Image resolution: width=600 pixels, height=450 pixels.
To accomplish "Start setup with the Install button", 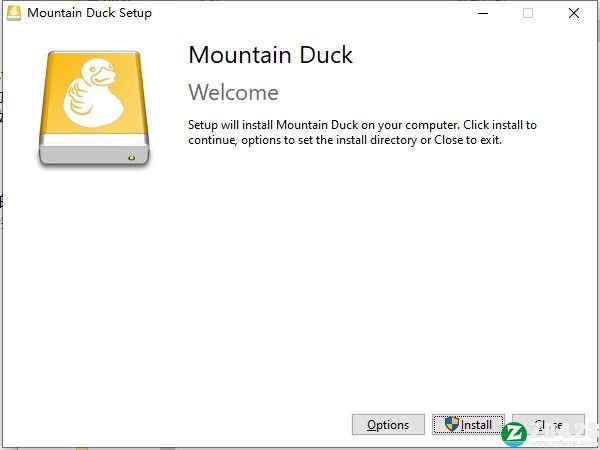I will coord(468,424).
